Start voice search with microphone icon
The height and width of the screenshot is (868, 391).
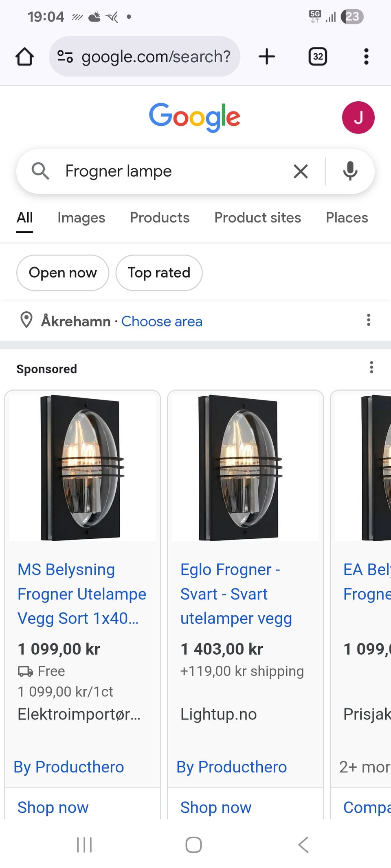[350, 171]
